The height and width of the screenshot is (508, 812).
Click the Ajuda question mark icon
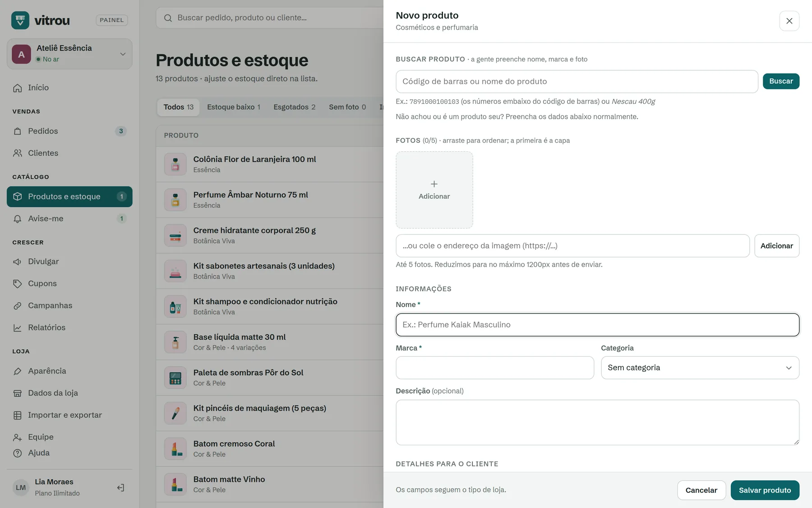[x=18, y=453]
